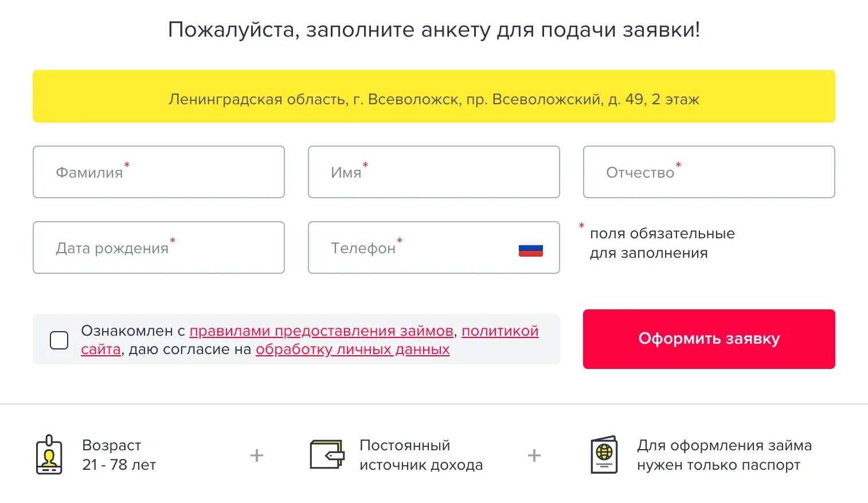Click the нужен только паспорт text
This screenshot has height=503, width=868.
(x=718, y=465)
